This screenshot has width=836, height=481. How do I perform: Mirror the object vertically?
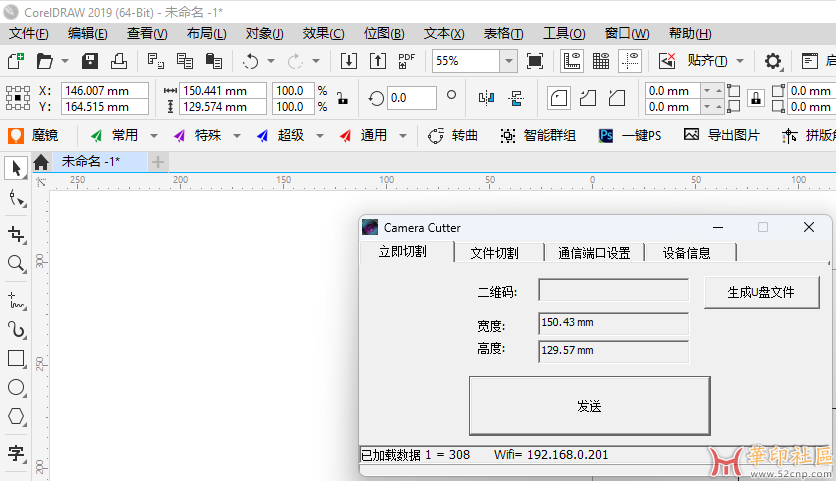coord(516,98)
